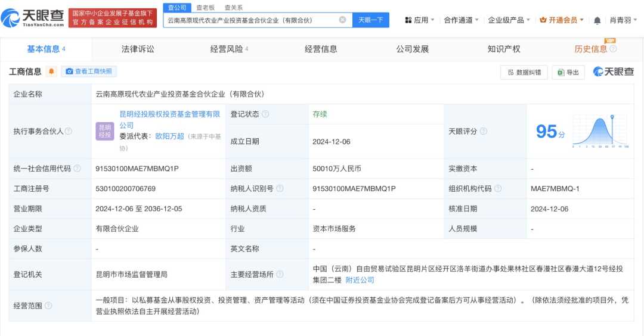This screenshot has width=644, height=336.
Task: Click the info icon next to 统一社会信用代码
Action: pos(77,169)
